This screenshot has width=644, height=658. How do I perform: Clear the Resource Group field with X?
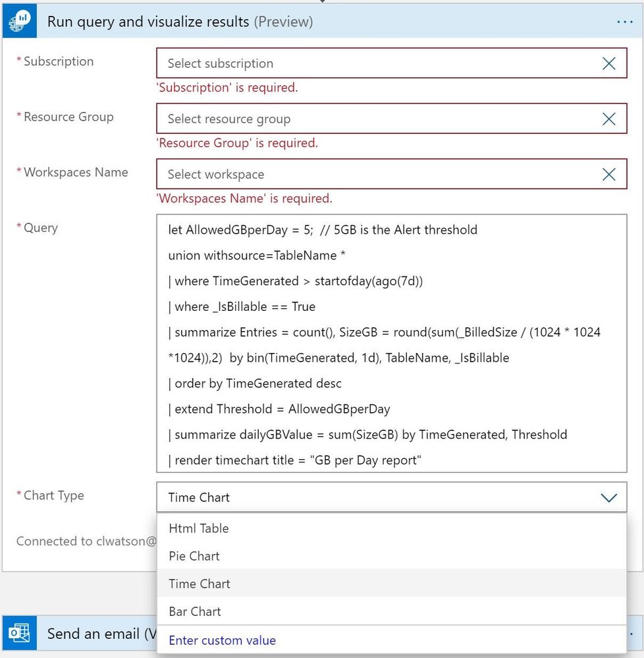point(608,119)
